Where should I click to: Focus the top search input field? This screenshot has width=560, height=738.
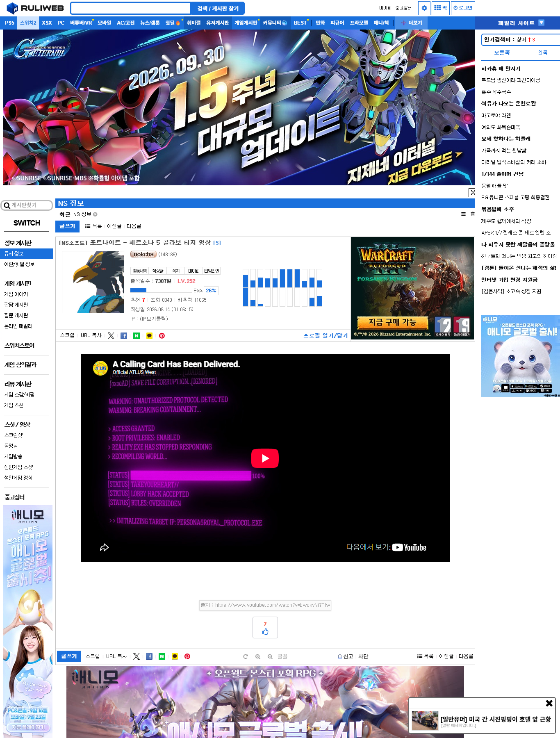131,8
